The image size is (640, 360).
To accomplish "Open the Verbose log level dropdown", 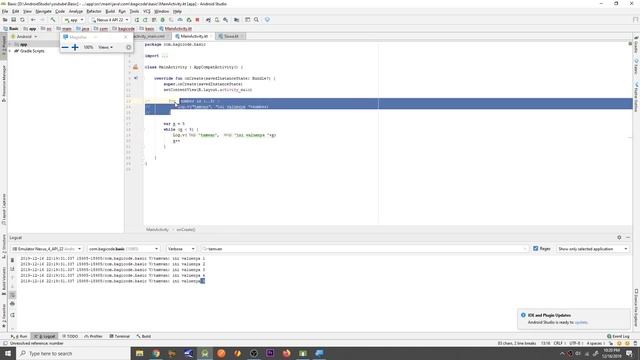I will pyautogui.click(x=181, y=249).
